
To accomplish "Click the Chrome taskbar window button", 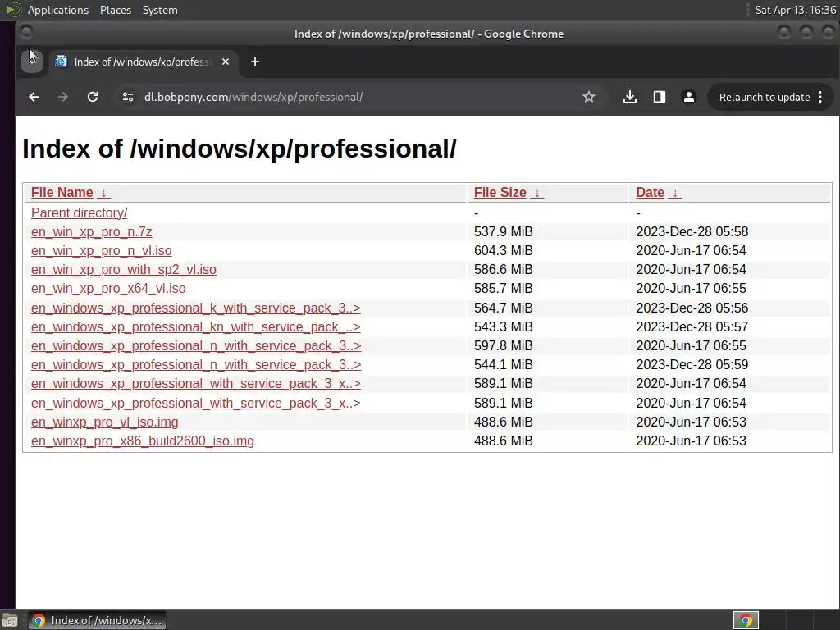I will (97, 620).
